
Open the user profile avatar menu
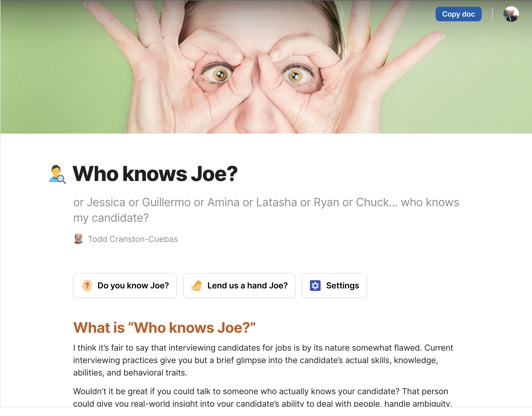click(x=511, y=14)
